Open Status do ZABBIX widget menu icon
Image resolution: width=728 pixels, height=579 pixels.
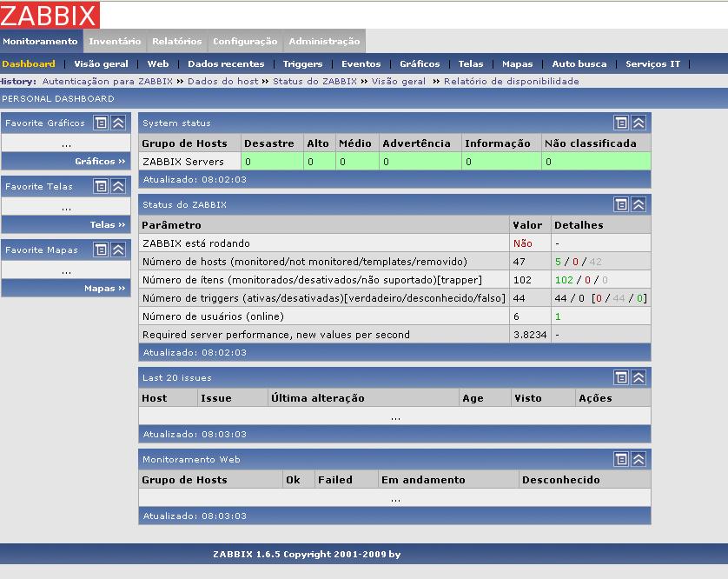coord(621,204)
